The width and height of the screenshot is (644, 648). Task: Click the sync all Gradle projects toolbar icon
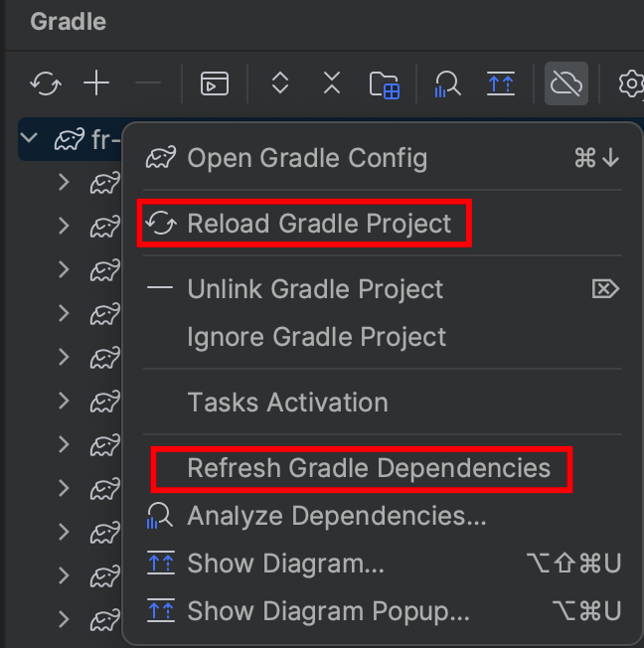(x=46, y=83)
